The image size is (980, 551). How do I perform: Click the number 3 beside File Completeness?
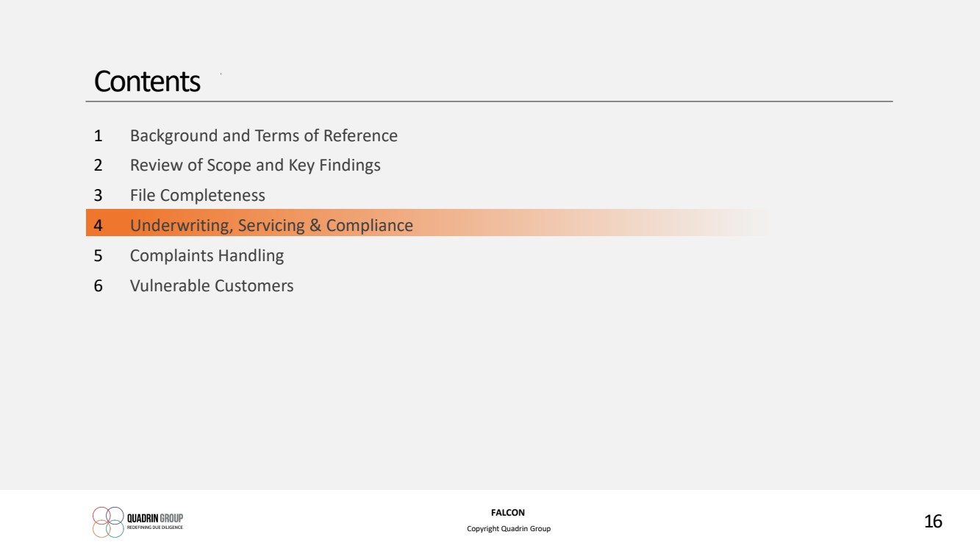tap(98, 196)
